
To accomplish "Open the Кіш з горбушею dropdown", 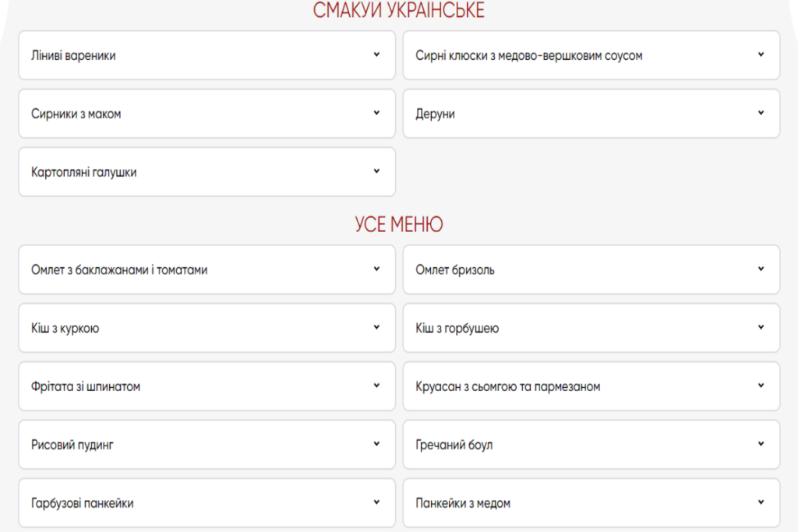I will (591, 328).
